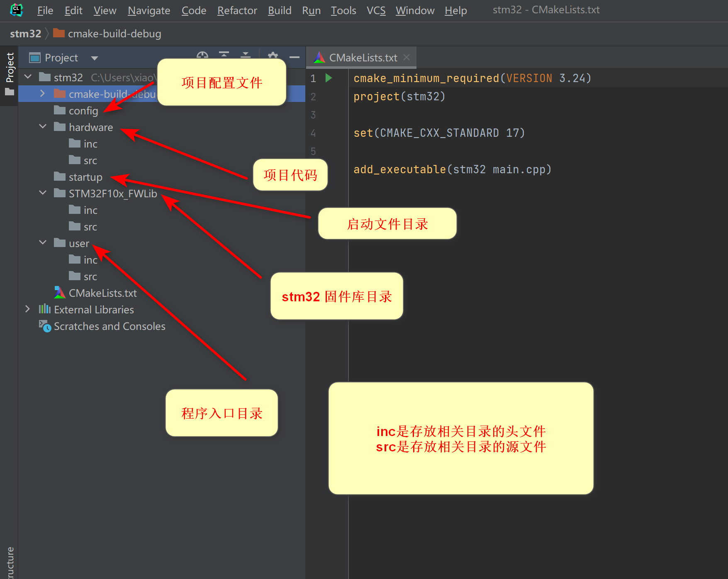Hide the Project panel with minus icon
The height and width of the screenshot is (579, 728).
click(295, 57)
